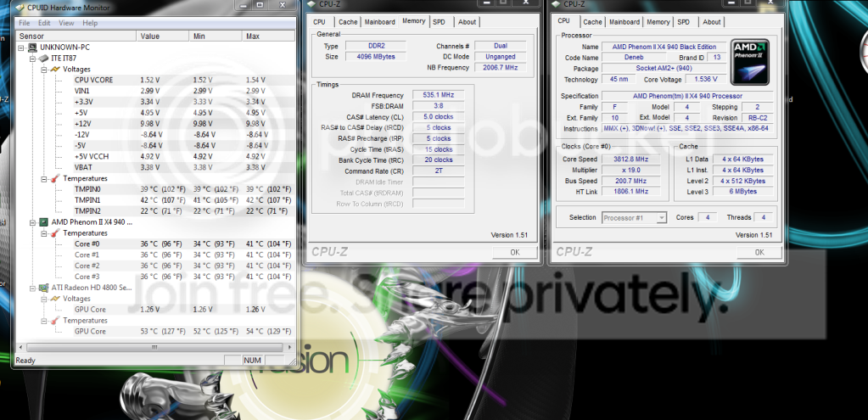Open the Help menu in Hardware Monitor
Image resolution: width=868 pixels, height=420 pixels.
pyautogui.click(x=90, y=23)
